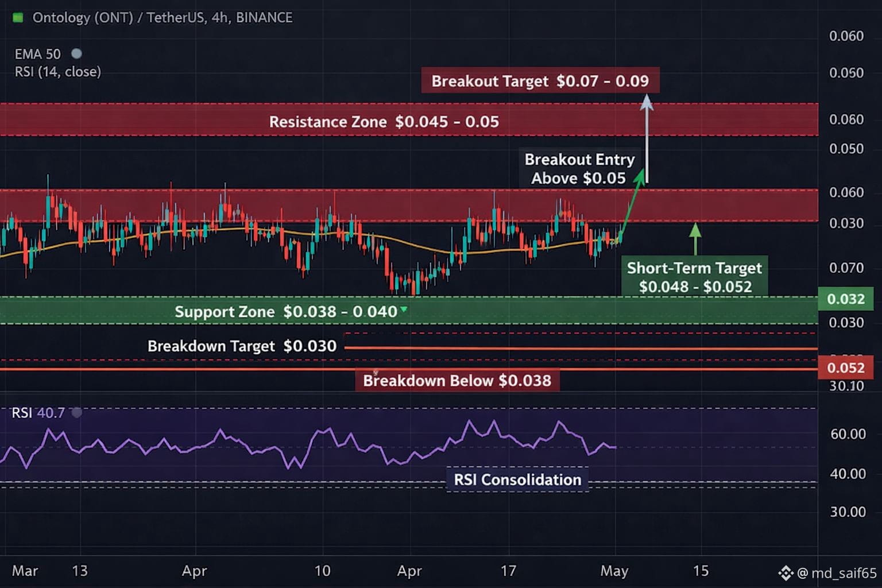The width and height of the screenshot is (882, 588).
Task: Toggle the gray dot next to EMA 50
Action: (x=76, y=54)
